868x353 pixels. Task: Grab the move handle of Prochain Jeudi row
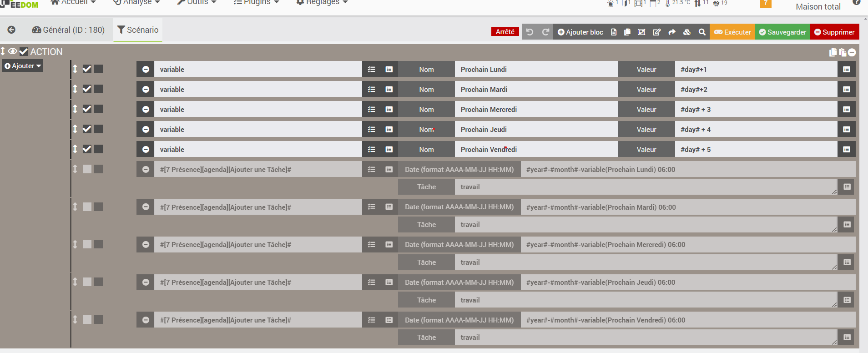[75, 129]
